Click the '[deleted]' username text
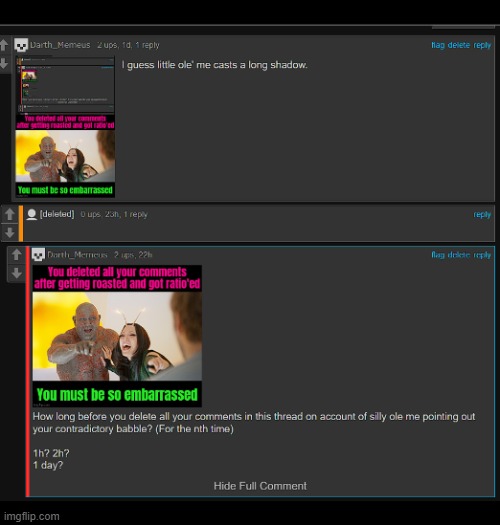 [57, 214]
